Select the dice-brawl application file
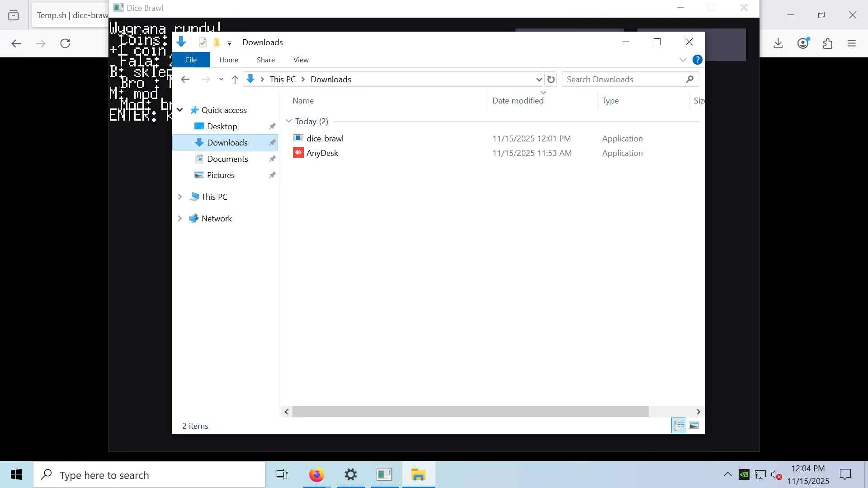The height and width of the screenshot is (488, 868). tap(325, 139)
